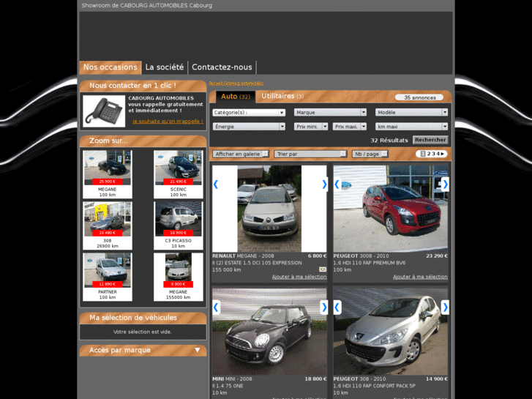This screenshot has width=532, height=399.
Task: Open the Contactez-nous tab
Action: [222, 67]
